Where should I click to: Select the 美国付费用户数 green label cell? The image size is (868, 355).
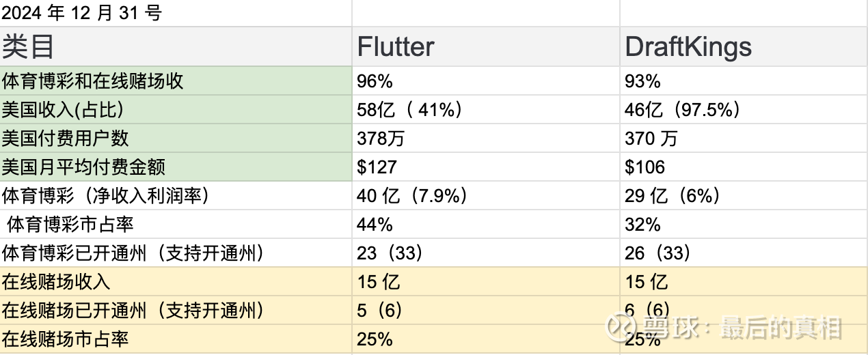176,139
